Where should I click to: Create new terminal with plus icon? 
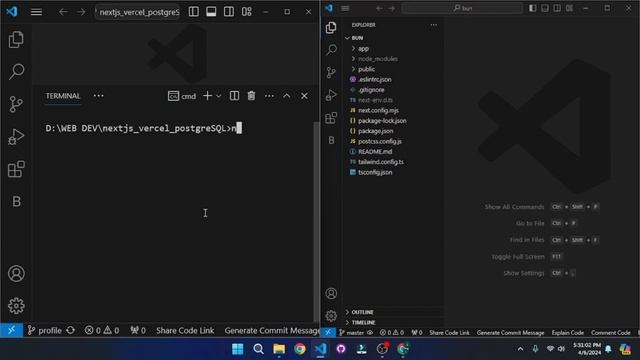pyautogui.click(x=207, y=96)
